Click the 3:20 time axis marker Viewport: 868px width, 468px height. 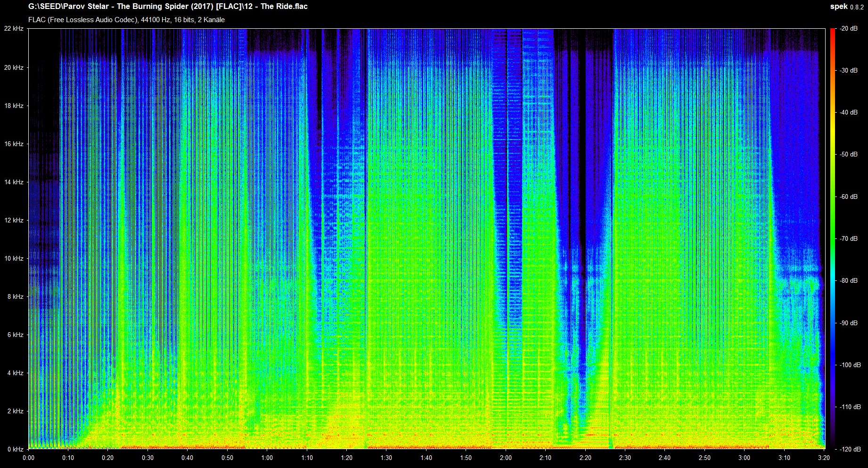pos(824,458)
